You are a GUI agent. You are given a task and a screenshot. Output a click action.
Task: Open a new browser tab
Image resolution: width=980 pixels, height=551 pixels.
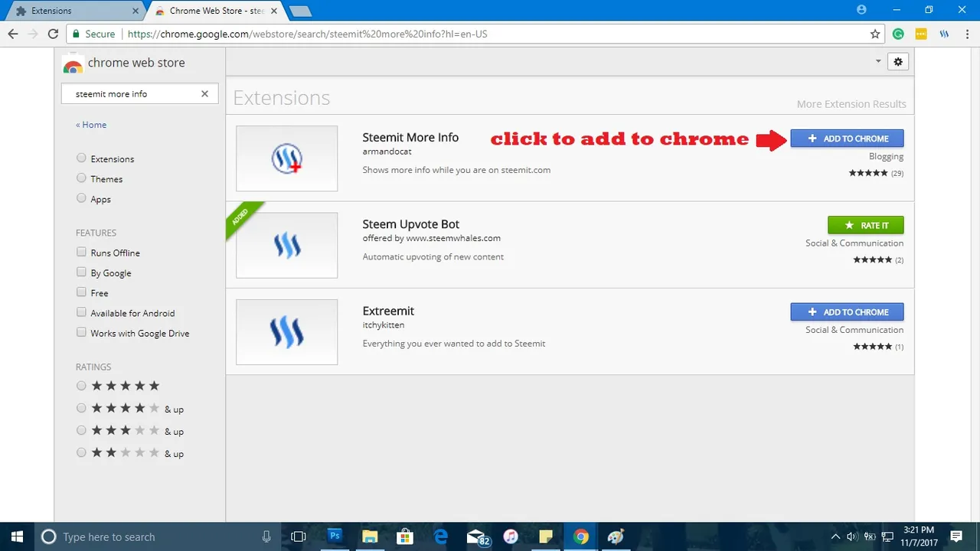(x=300, y=11)
